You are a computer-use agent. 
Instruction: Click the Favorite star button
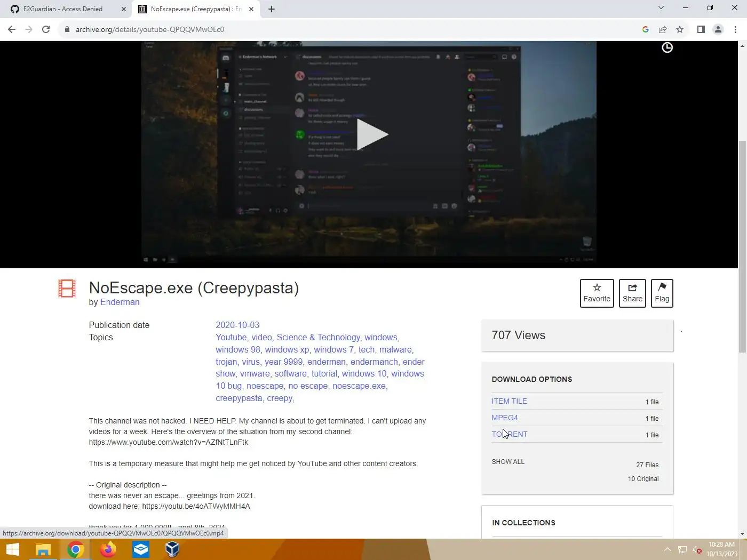[597, 293]
